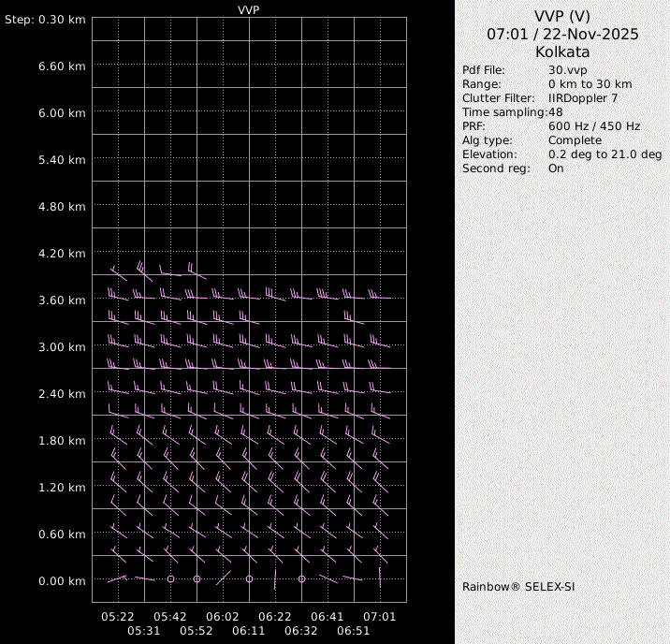Click the surface wind barb at 05:22
The height and width of the screenshot is (644, 670).
(117, 579)
